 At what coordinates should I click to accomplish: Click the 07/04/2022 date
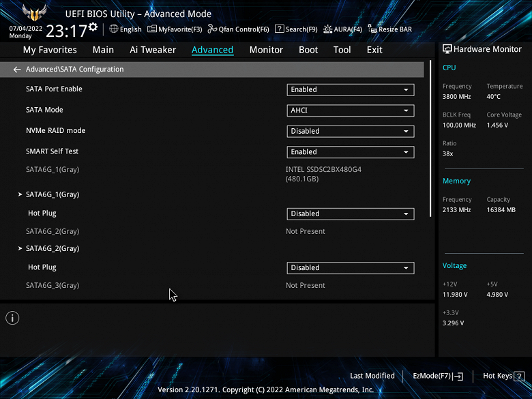pyautogui.click(x=26, y=29)
